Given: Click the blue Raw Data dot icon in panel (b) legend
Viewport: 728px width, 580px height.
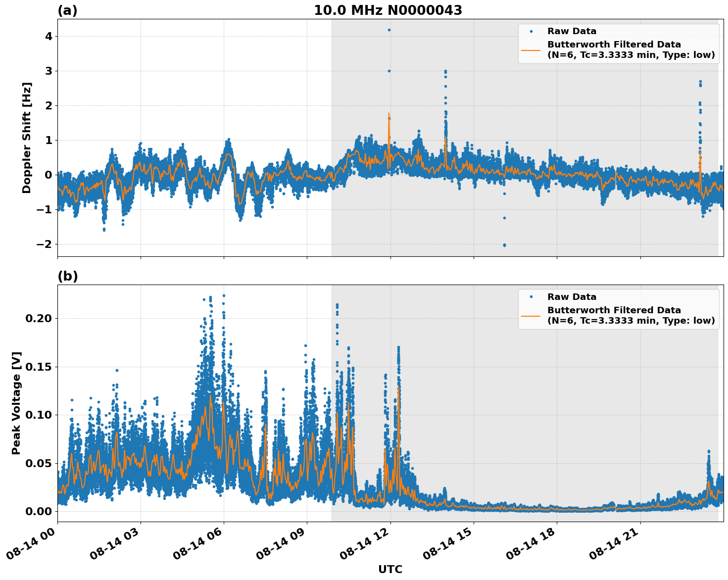Looking at the screenshot, I should pyautogui.click(x=531, y=296).
